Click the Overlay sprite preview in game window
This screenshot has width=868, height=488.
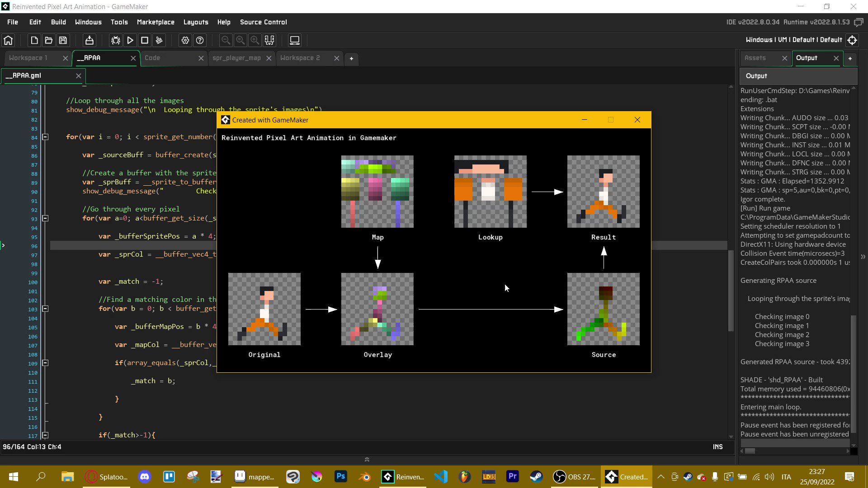[x=377, y=309]
